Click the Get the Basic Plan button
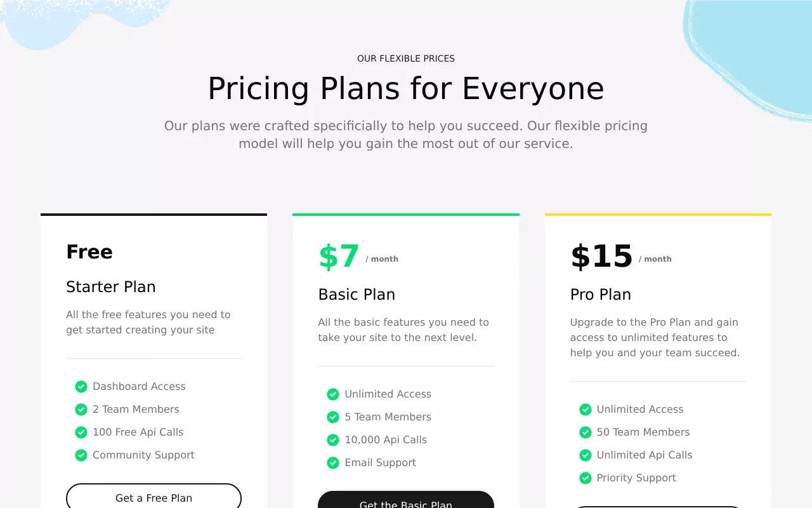This screenshot has width=812, height=508. tap(406, 500)
